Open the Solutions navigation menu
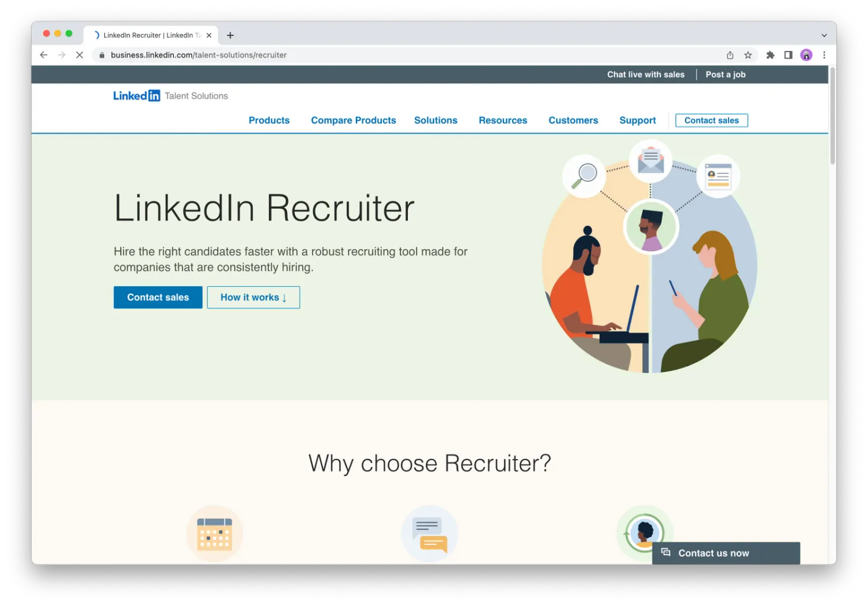Viewport: 868px width, 606px height. [x=435, y=120]
